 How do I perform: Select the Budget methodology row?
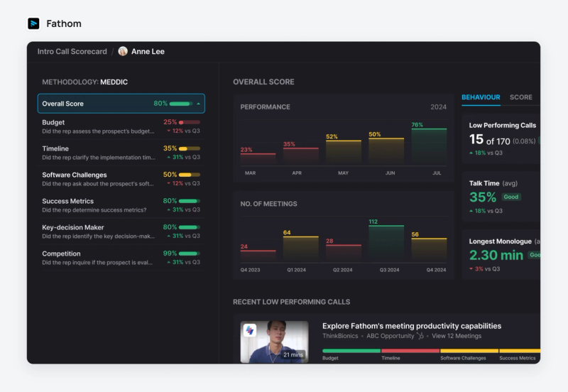[x=121, y=126]
